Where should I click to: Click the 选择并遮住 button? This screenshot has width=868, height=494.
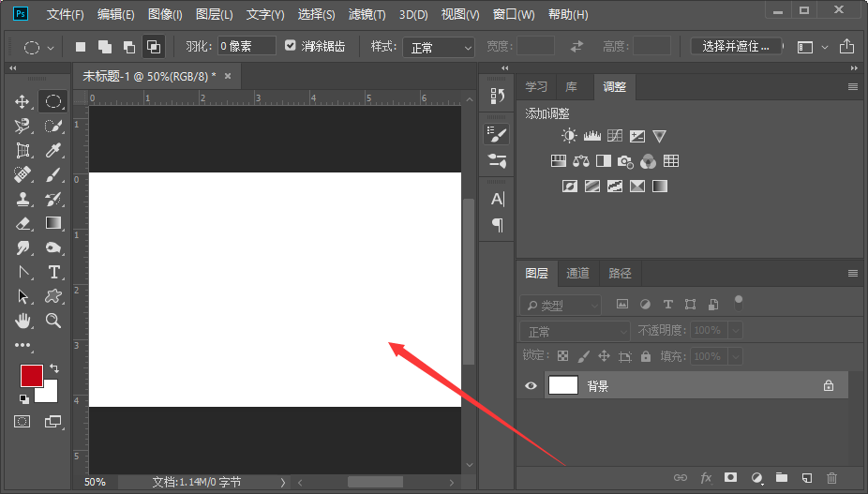pos(736,47)
